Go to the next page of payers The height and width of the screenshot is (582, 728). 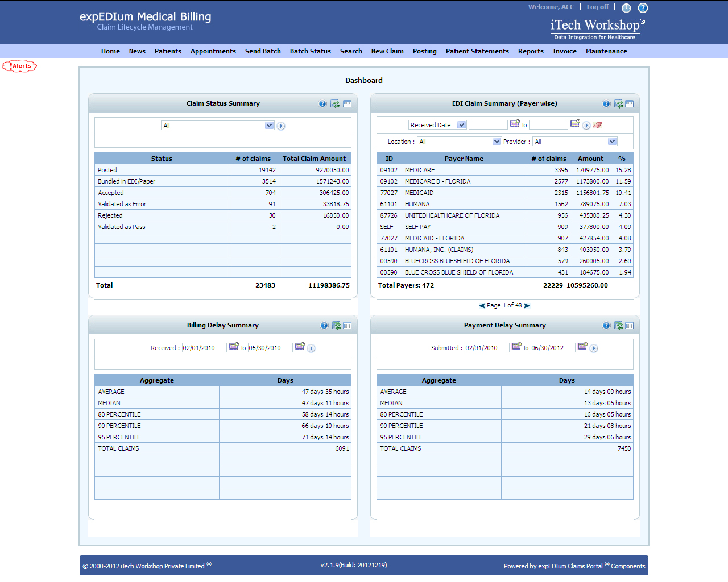pos(527,306)
